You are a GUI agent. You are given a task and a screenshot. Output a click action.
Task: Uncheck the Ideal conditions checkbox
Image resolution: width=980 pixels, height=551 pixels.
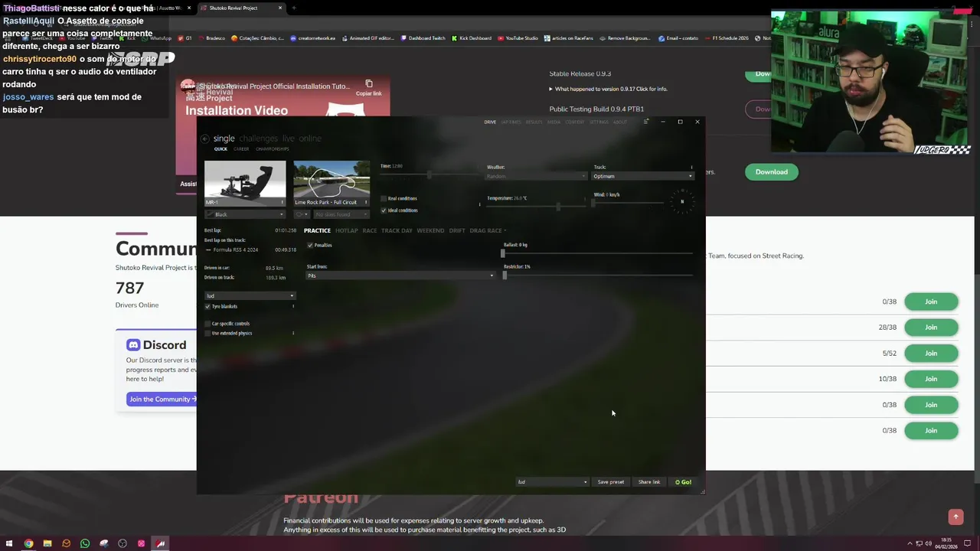tap(384, 210)
